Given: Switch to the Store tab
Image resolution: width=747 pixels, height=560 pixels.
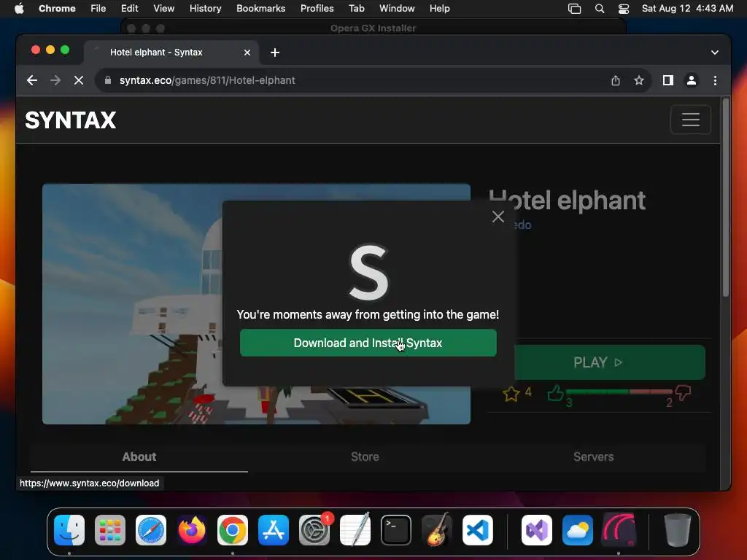Looking at the screenshot, I should [x=365, y=456].
